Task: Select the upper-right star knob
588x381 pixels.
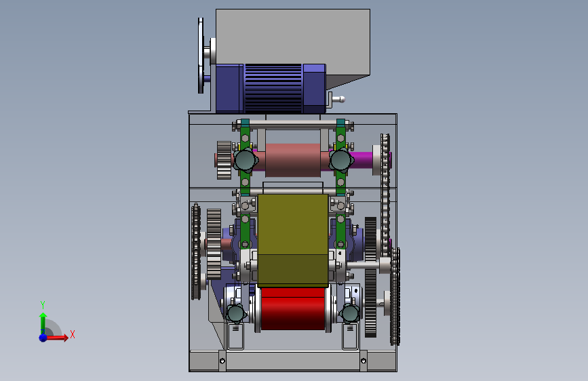Action: coord(341,160)
